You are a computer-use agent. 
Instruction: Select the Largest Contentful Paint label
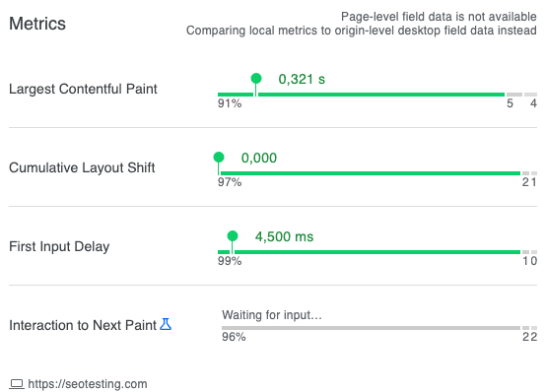tap(83, 89)
